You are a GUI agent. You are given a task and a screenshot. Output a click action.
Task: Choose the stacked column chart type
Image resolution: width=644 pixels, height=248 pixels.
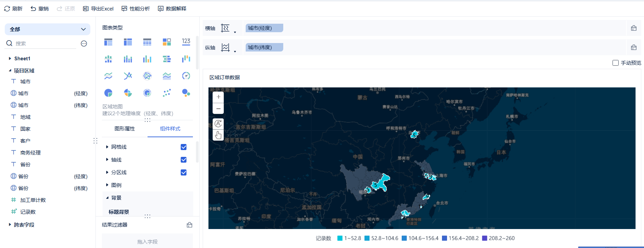pos(128,59)
